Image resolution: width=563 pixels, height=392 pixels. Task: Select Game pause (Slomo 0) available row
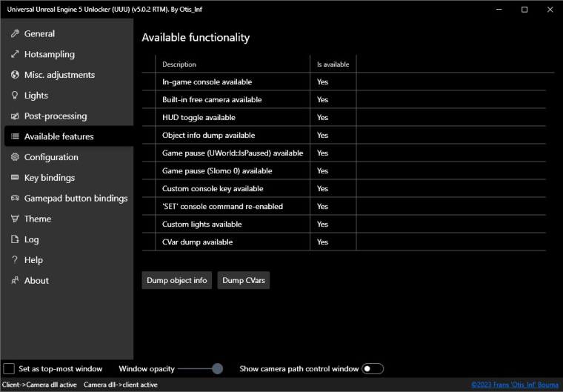344,170
